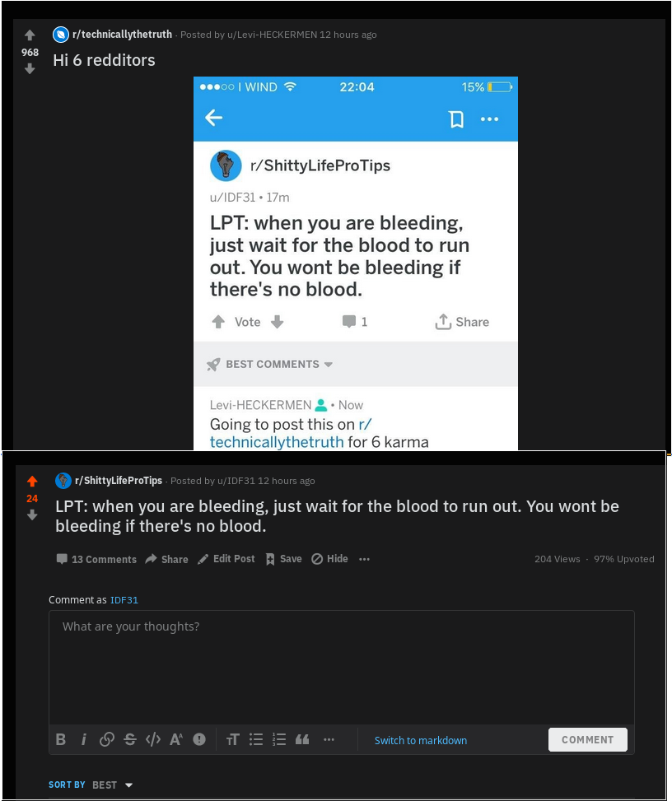Open the post's three-dot more options menu
This screenshot has width=672, height=801.
click(364, 559)
